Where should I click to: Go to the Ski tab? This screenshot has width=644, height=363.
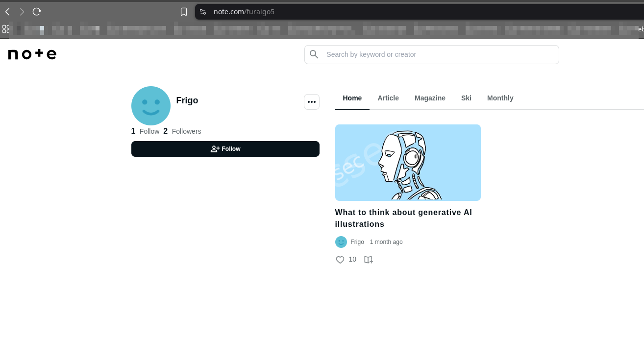pyautogui.click(x=466, y=98)
